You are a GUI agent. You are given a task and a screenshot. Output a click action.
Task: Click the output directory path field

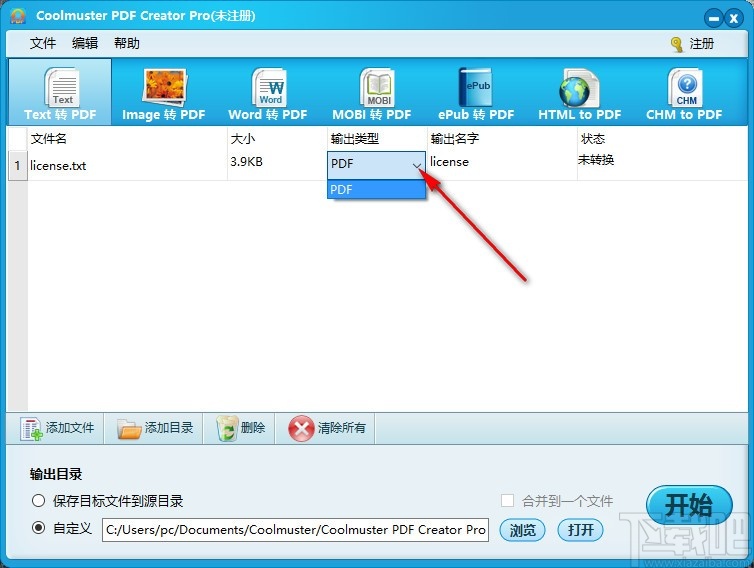(x=295, y=530)
